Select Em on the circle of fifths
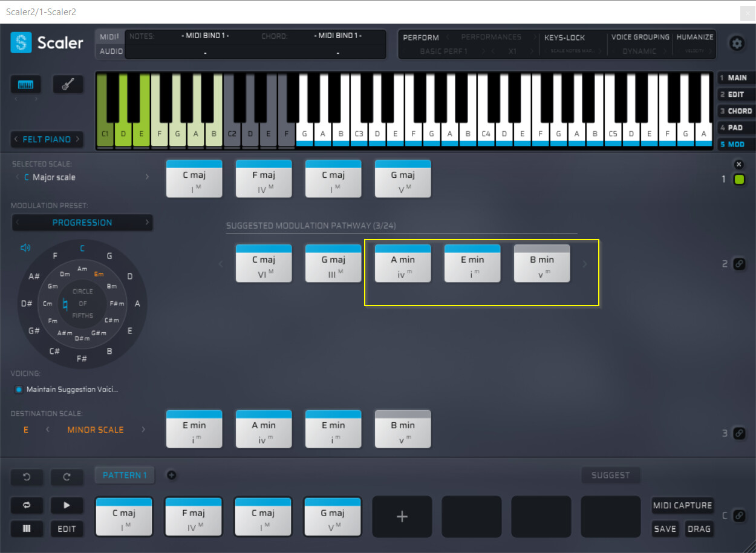This screenshot has height=553, width=756. coord(99,274)
